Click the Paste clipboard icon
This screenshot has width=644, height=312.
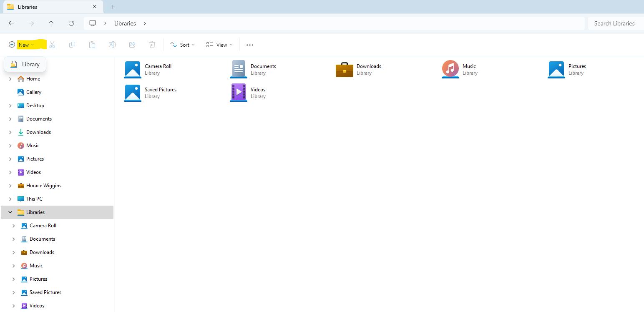[92, 45]
